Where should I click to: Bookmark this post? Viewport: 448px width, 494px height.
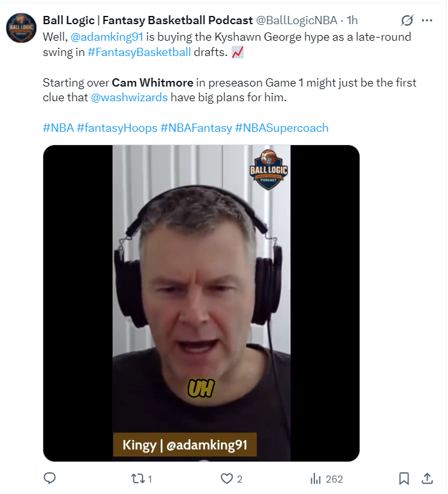click(404, 479)
